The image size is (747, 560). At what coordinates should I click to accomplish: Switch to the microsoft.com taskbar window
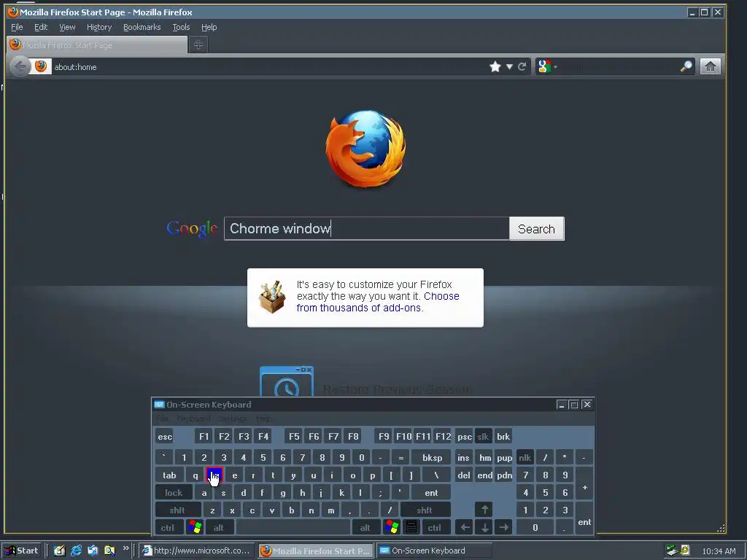pyautogui.click(x=196, y=551)
